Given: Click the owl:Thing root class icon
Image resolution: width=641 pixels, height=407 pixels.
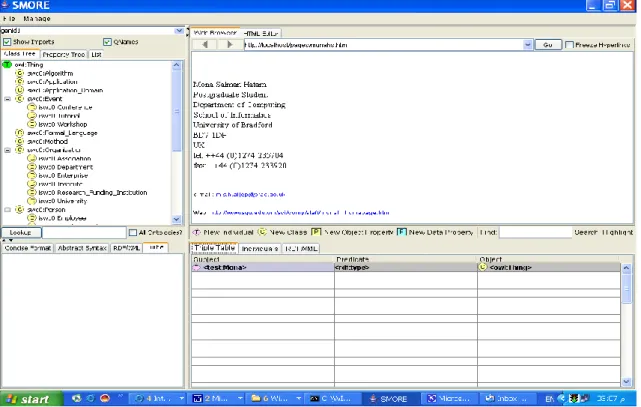Looking at the screenshot, I should [7, 65].
